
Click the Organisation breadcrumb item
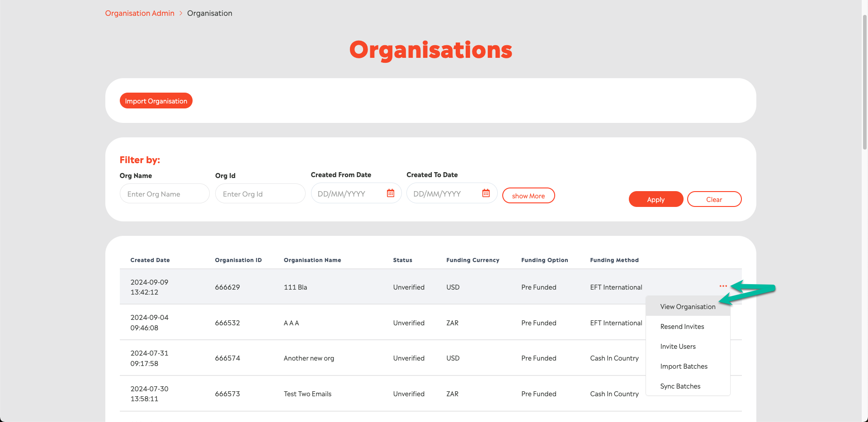(209, 13)
